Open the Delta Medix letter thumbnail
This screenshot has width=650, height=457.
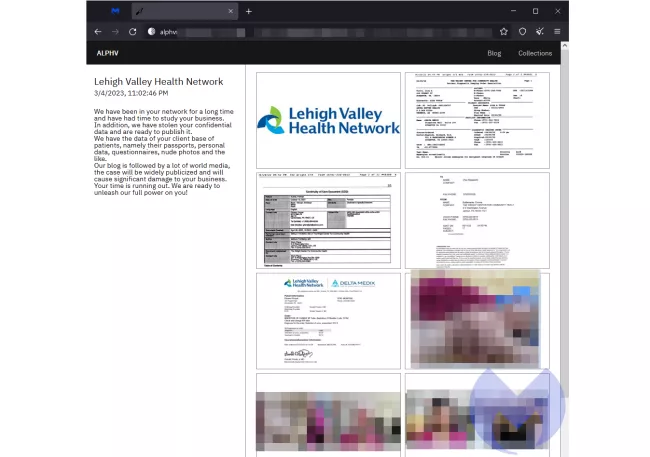coord(328,320)
